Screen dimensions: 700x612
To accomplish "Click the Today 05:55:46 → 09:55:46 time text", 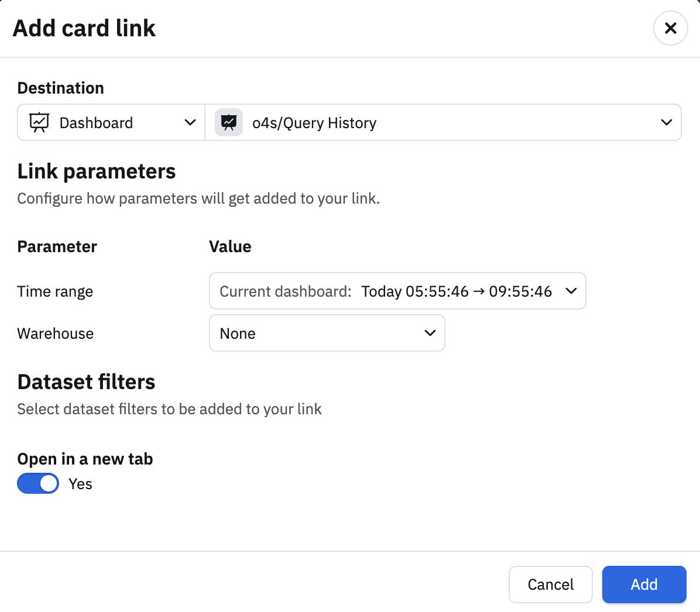I will point(457,291).
